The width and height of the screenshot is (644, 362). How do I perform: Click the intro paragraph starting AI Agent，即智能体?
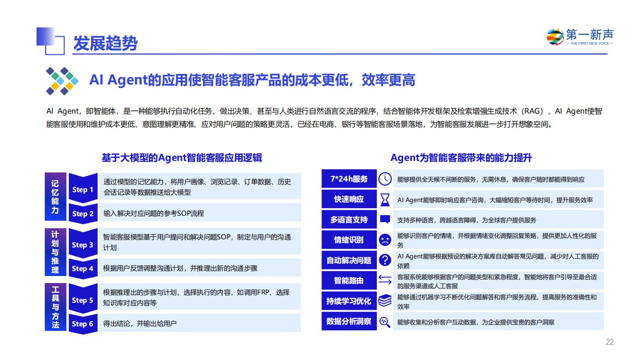click(x=324, y=118)
